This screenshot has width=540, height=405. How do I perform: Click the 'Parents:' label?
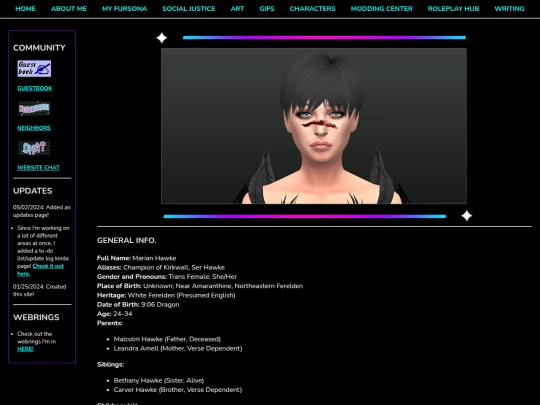point(110,323)
